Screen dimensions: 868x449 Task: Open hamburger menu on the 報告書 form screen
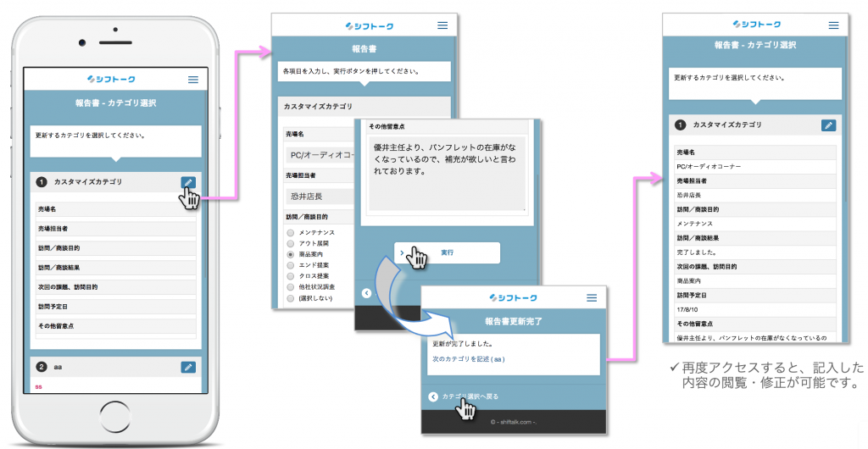pyautogui.click(x=442, y=25)
